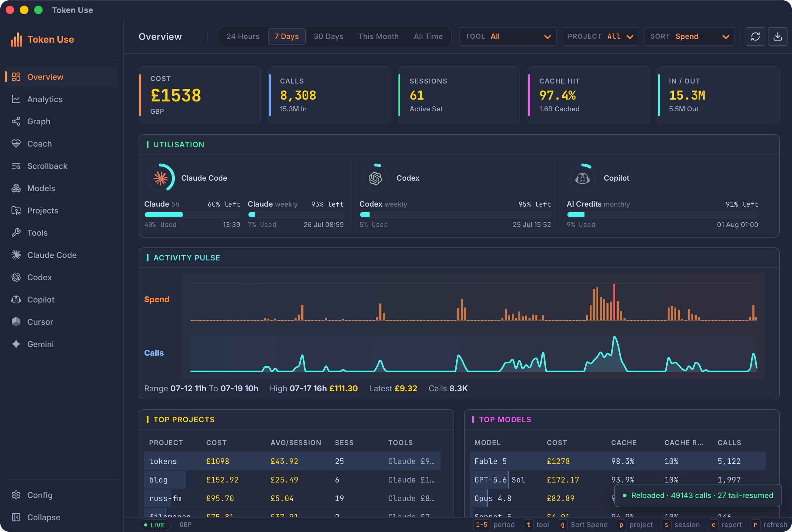Screen dimensions: 792x532
Task: Click the Codex weekly usage progress bar
Action: pyautogui.click(x=455, y=214)
